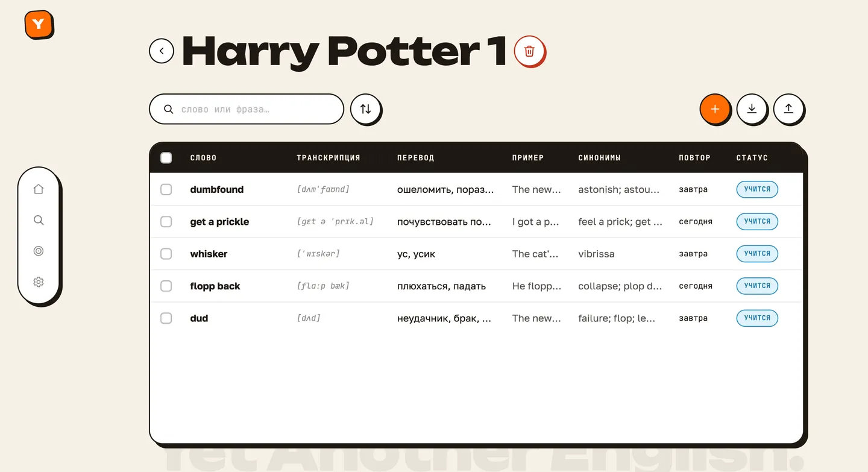Click transcription [ˈwɪskər]
Viewport: 868px width, 472px height.
318,254
